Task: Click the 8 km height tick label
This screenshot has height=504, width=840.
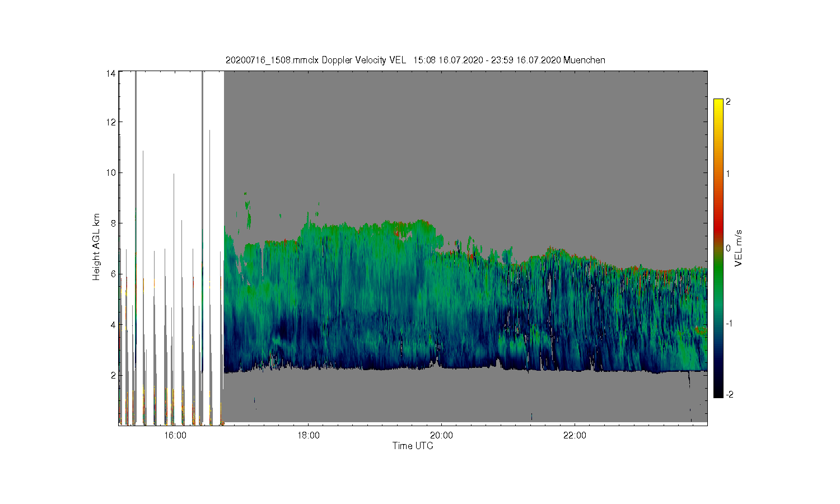Action: coord(113,223)
